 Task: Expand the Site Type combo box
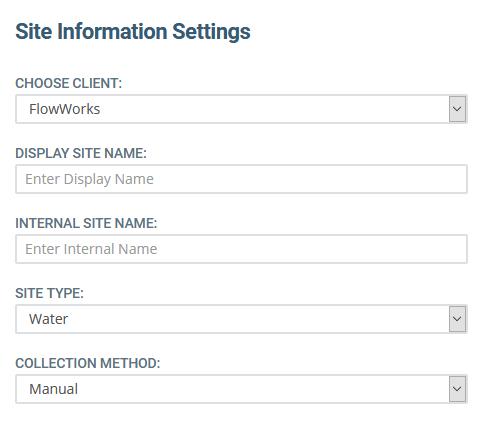tap(241, 319)
